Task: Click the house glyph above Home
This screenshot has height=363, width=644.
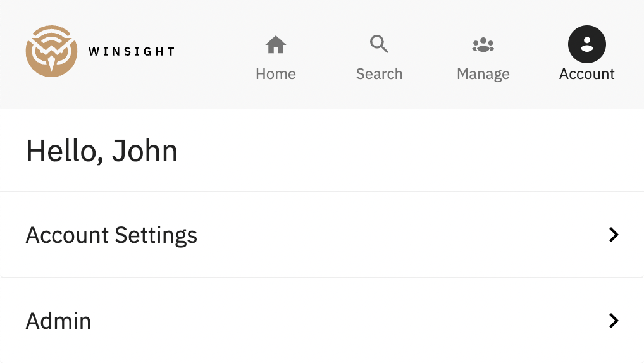Action: pos(276,44)
